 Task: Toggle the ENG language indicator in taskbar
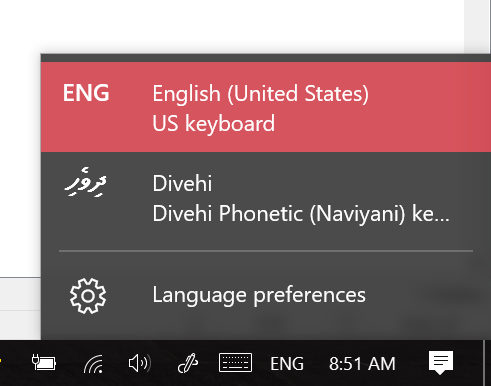coord(287,363)
